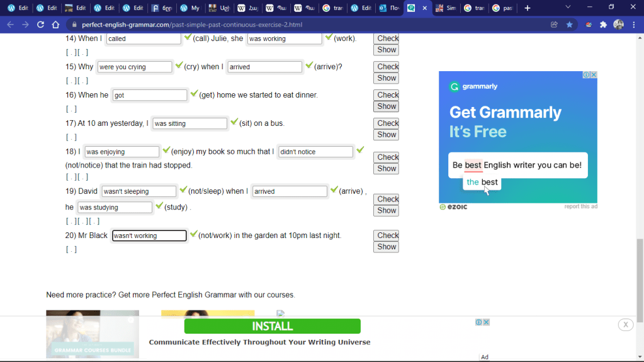Open a new tab with the plus icon
The width and height of the screenshot is (644, 362).
[528, 8]
